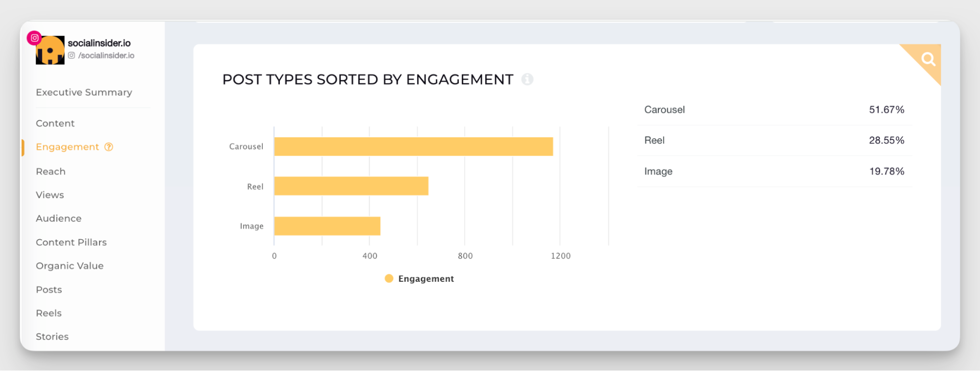980x371 pixels.
Task: Open the Views section
Action: 50,195
